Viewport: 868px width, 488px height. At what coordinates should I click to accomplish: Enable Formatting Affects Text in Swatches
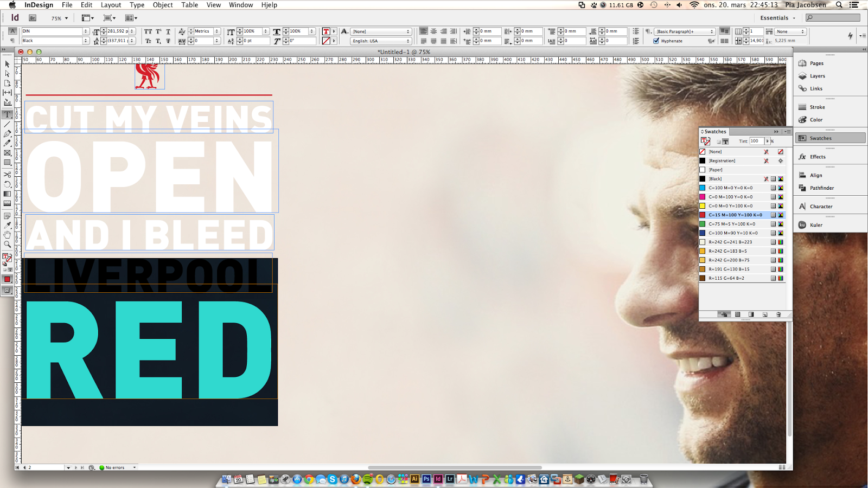(725, 142)
